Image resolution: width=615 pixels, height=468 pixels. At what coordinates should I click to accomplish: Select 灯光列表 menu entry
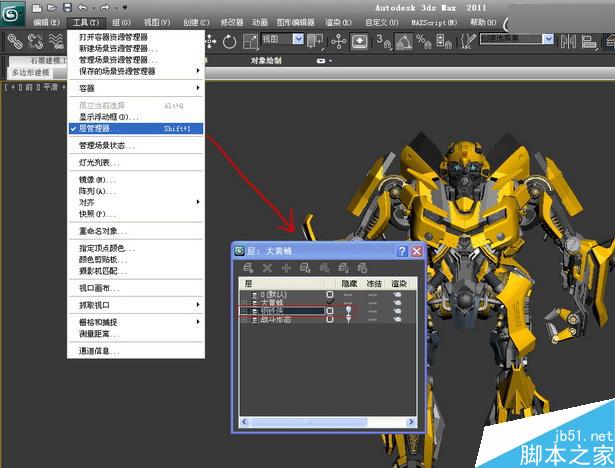[136, 162]
